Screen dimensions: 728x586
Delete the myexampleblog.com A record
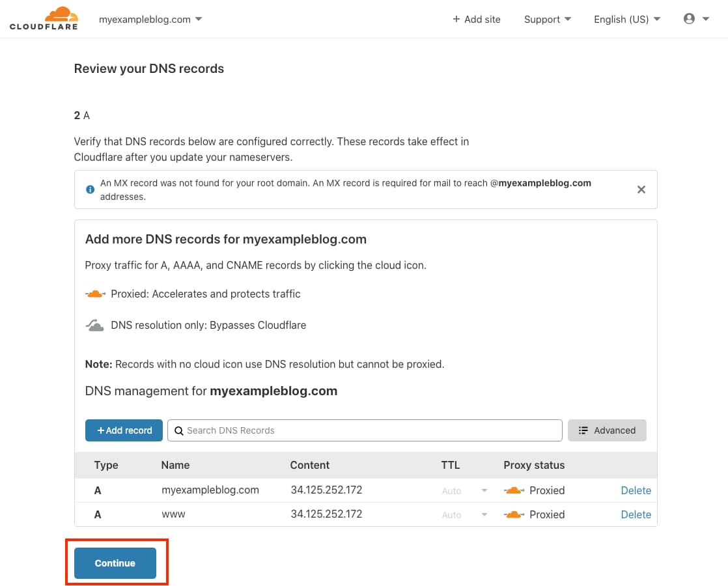636,490
